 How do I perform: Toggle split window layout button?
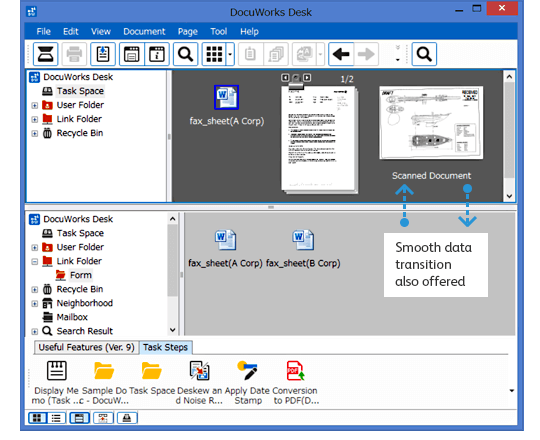coord(79,418)
